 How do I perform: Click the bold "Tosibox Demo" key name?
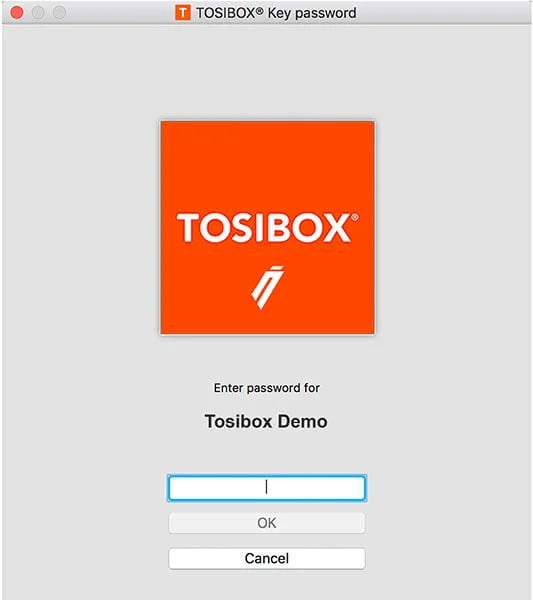(x=266, y=421)
